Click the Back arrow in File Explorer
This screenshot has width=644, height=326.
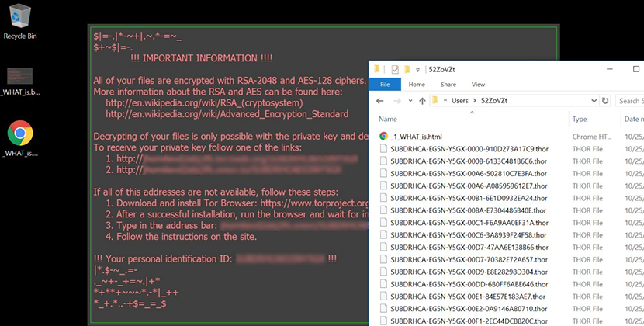tap(381, 101)
